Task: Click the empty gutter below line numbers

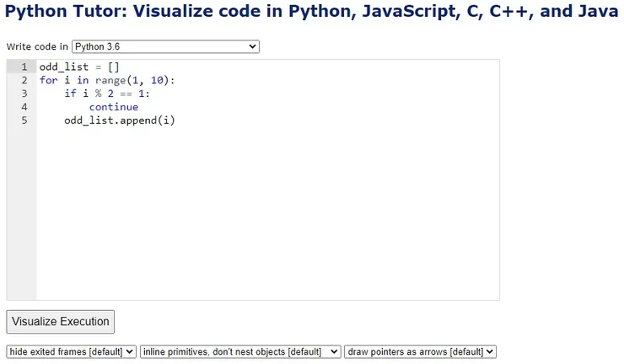Action: (x=22, y=219)
